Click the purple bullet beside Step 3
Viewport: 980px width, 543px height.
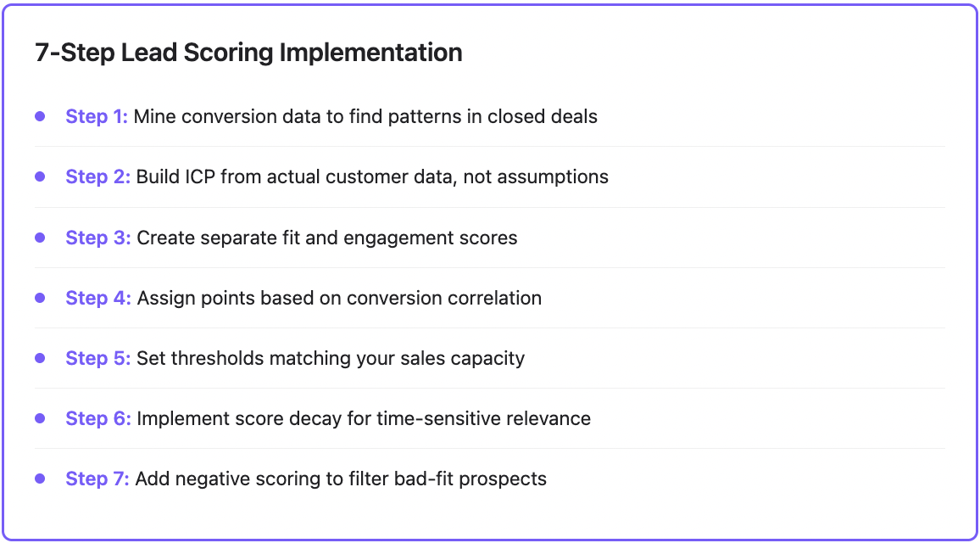(x=40, y=238)
